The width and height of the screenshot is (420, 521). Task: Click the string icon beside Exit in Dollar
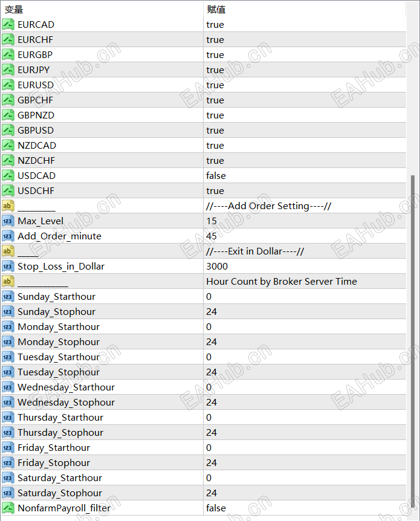(8, 251)
